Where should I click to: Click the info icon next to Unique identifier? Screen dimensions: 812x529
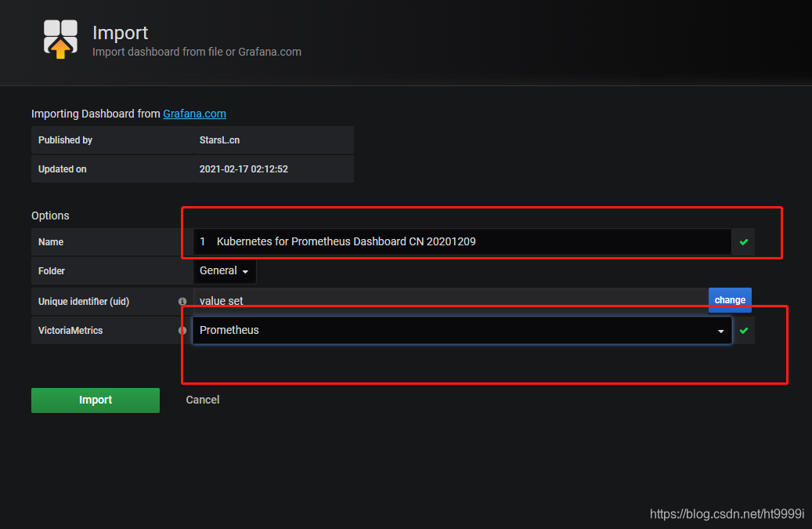click(x=182, y=302)
